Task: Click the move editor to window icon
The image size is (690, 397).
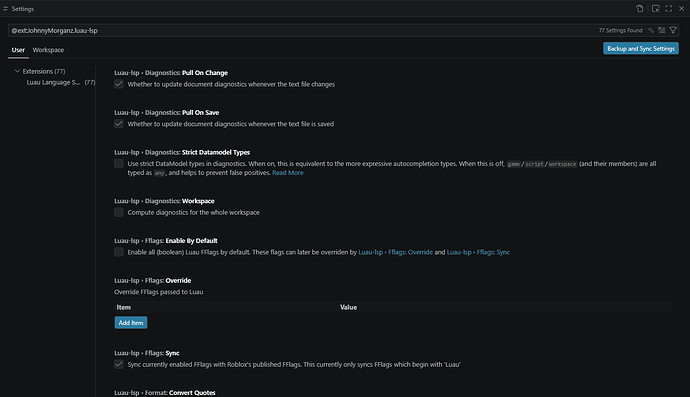Action: pos(655,8)
